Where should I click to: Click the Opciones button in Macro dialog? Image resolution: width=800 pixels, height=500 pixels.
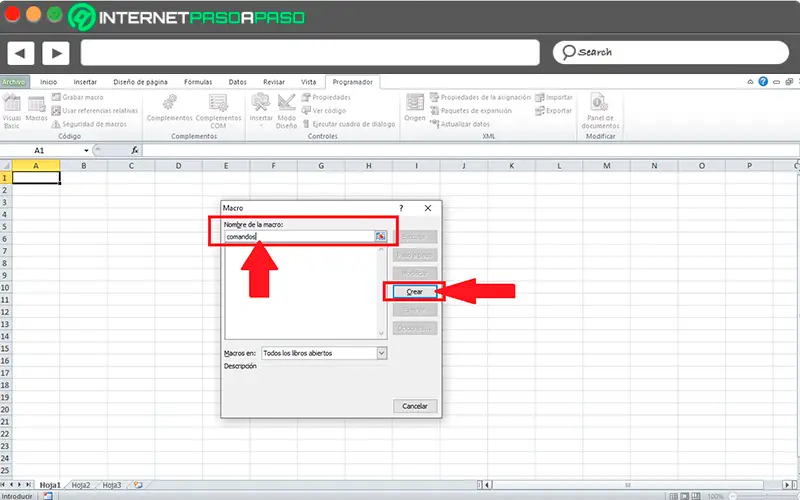click(x=415, y=328)
